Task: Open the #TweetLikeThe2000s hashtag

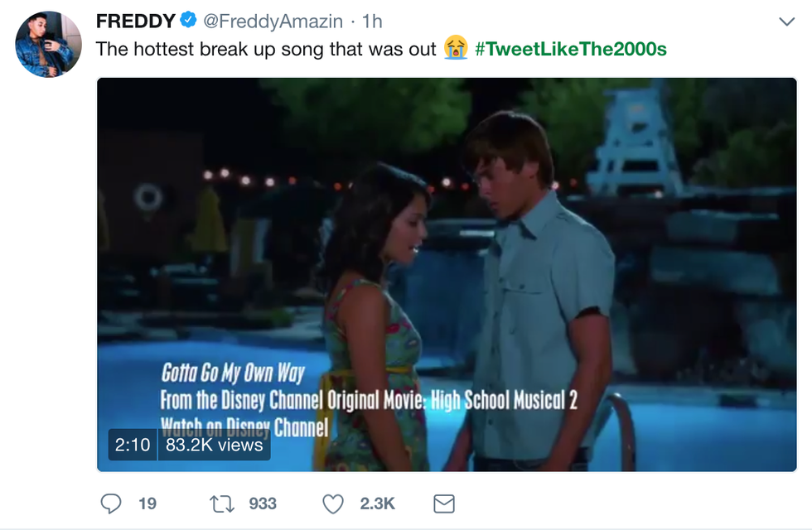Action: (x=571, y=49)
